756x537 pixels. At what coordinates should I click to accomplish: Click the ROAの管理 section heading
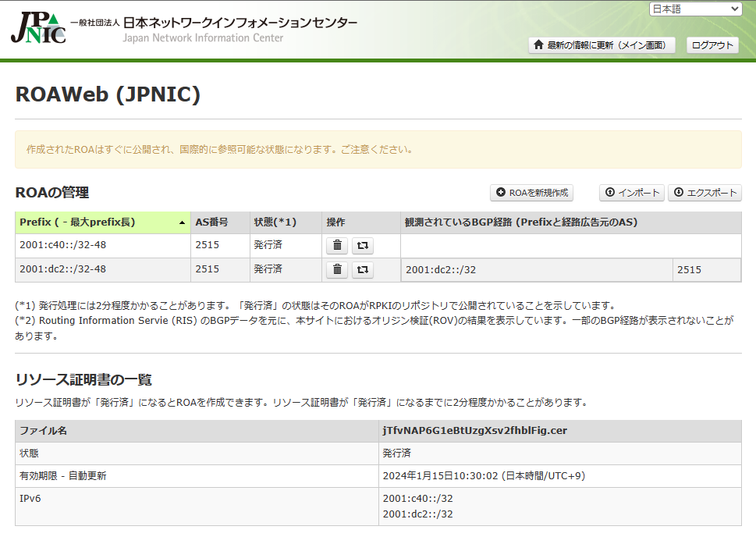pyautogui.click(x=52, y=193)
